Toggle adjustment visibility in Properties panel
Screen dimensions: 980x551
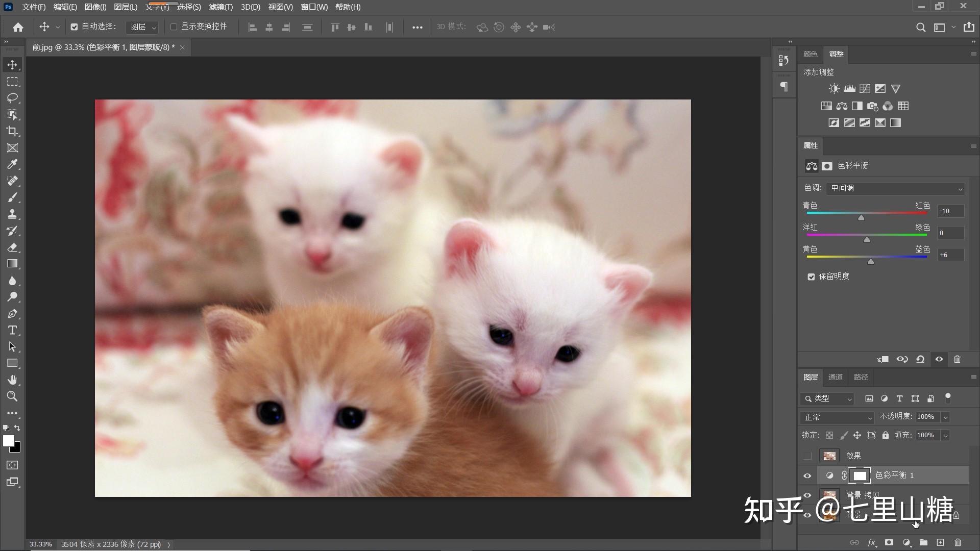[x=939, y=359]
